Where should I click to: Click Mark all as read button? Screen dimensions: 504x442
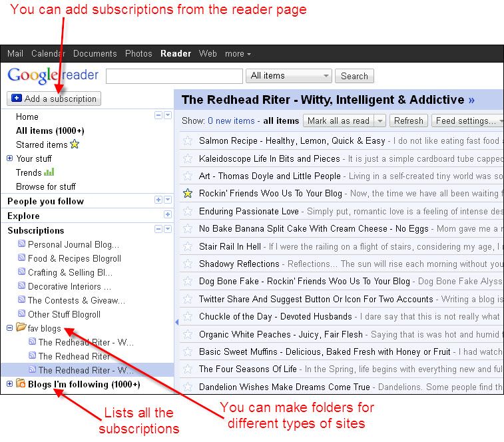click(338, 121)
